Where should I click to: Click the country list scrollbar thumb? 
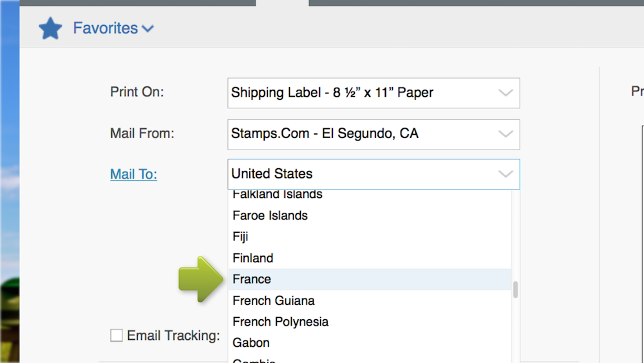[515, 290]
